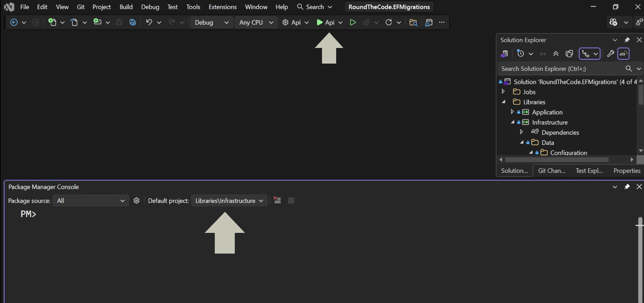Open the toolbar overflow ellipsis menu

(442, 23)
